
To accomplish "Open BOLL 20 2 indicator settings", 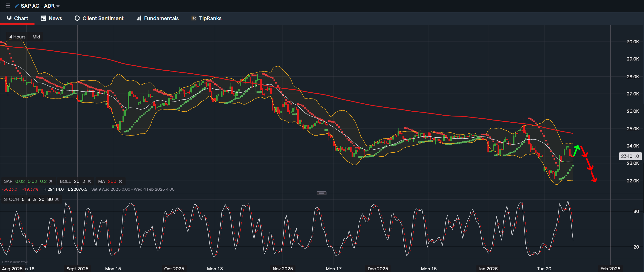I will tap(72, 181).
